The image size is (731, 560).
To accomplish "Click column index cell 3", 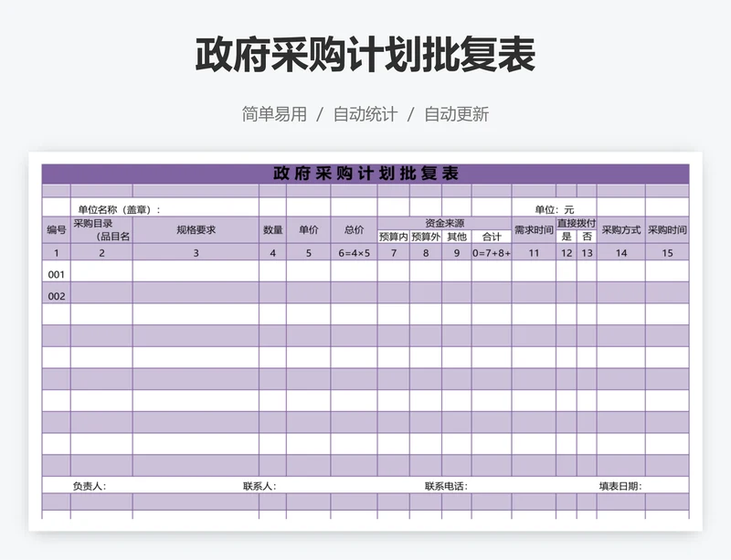I will [196, 253].
